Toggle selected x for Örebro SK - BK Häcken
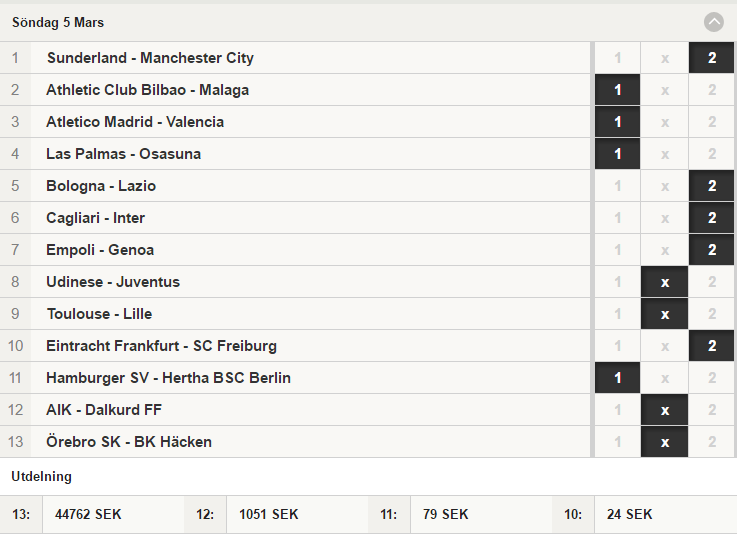739x535 pixels. click(x=665, y=442)
